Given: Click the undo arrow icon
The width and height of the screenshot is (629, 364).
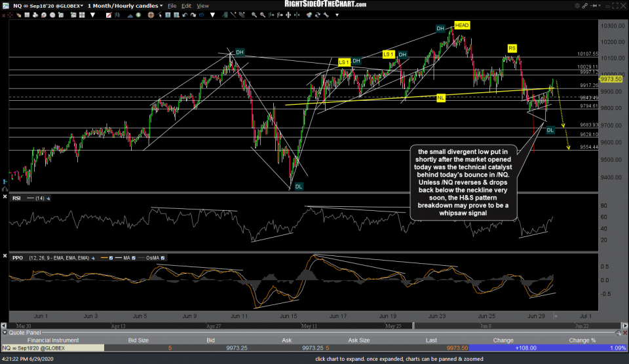Looking at the screenshot, I should (185, 15).
